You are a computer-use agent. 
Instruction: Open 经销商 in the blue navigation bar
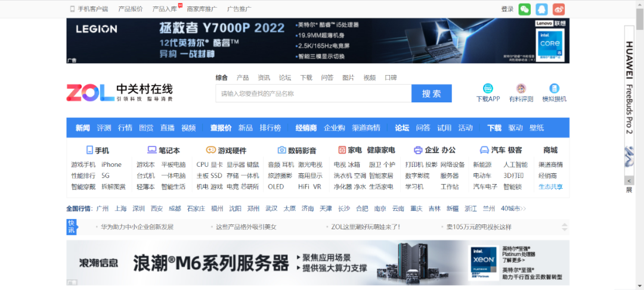306,127
